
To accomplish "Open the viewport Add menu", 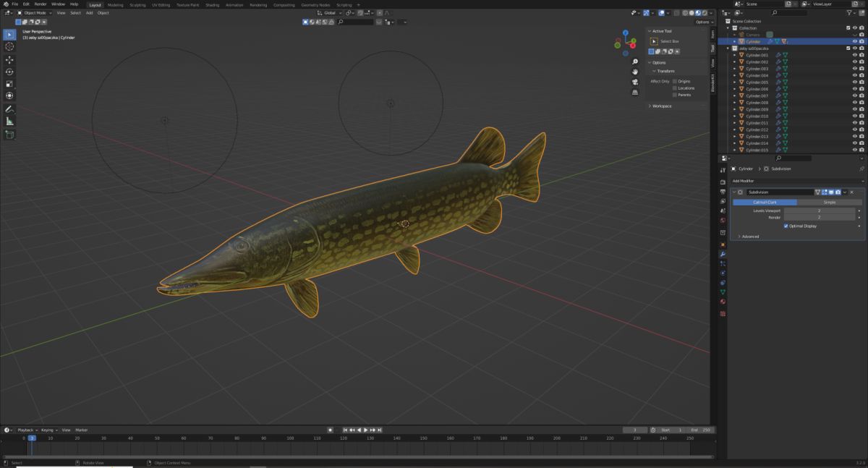I will [89, 12].
